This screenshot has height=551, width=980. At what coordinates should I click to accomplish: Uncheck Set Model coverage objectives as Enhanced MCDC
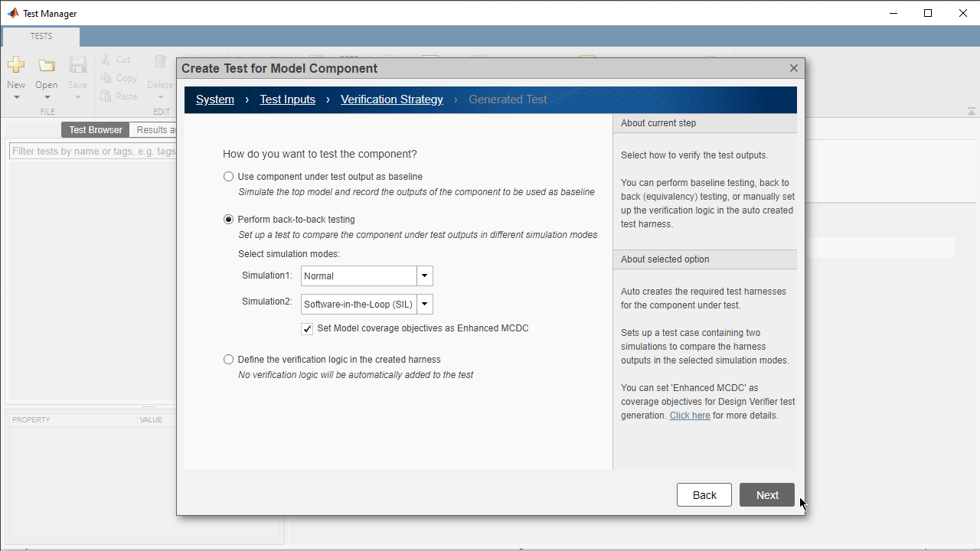pyautogui.click(x=307, y=329)
